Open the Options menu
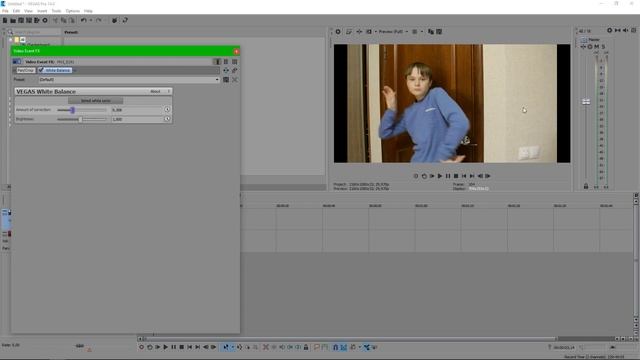 pos(73,11)
